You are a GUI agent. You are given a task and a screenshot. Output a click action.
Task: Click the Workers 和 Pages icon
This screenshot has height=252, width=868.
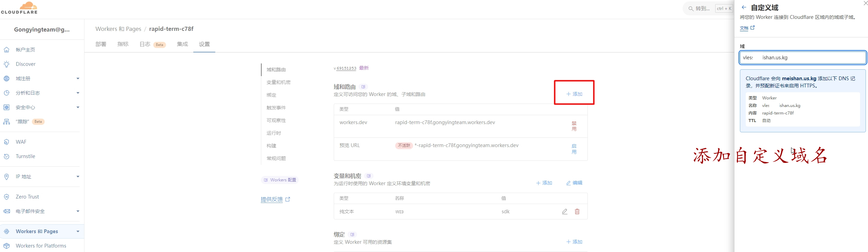coord(7,231)
